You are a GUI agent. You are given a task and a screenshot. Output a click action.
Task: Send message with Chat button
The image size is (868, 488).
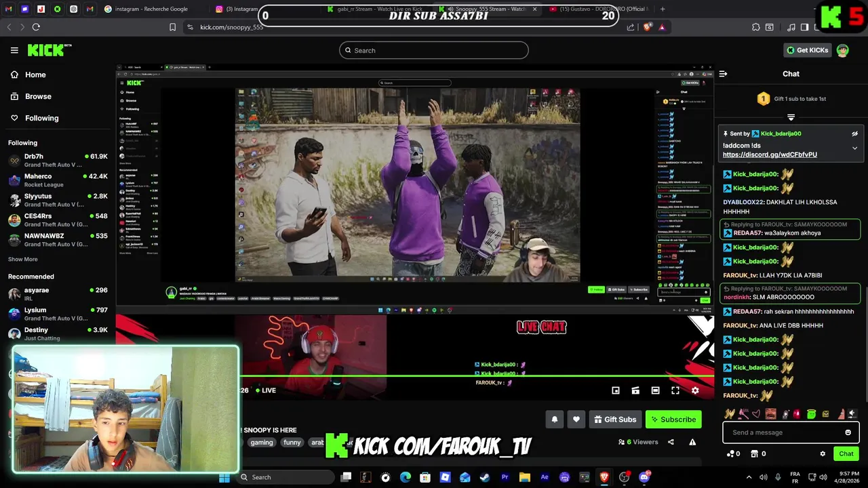tap(846, 454)
